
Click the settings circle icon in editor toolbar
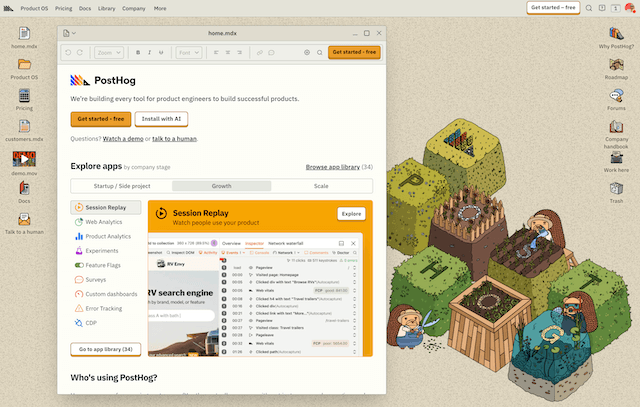pos(307,52)
